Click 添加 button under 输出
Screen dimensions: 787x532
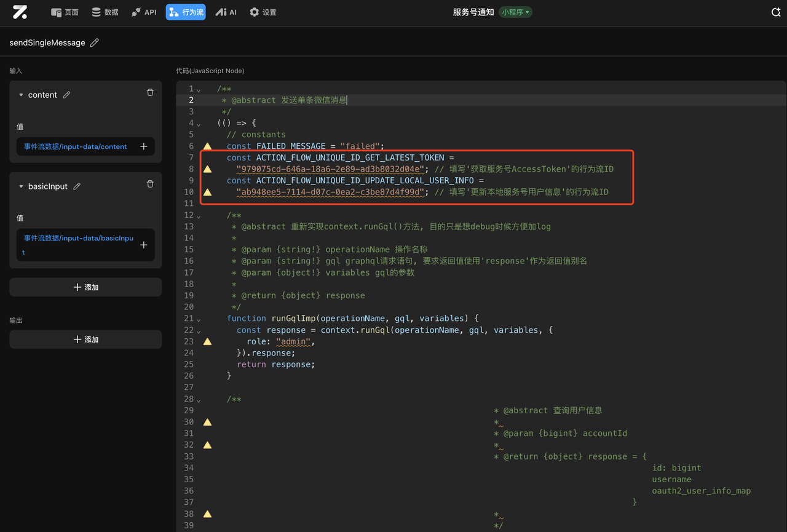(85, 339)
